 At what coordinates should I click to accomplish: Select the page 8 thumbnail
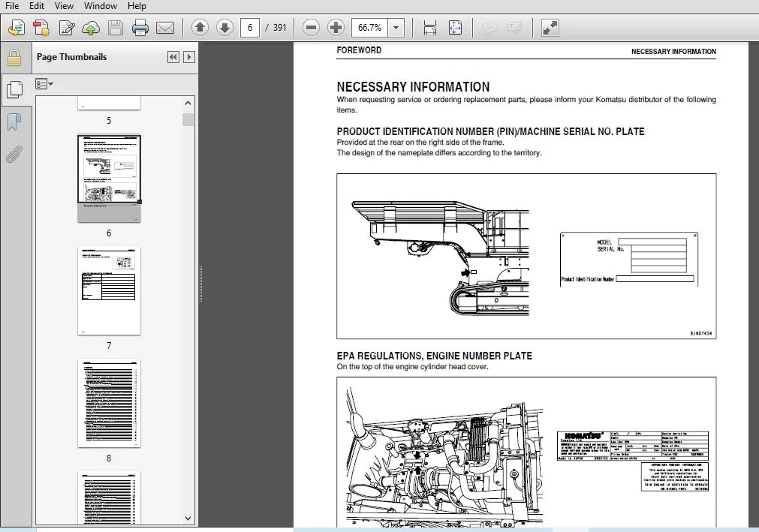(109, 403)
